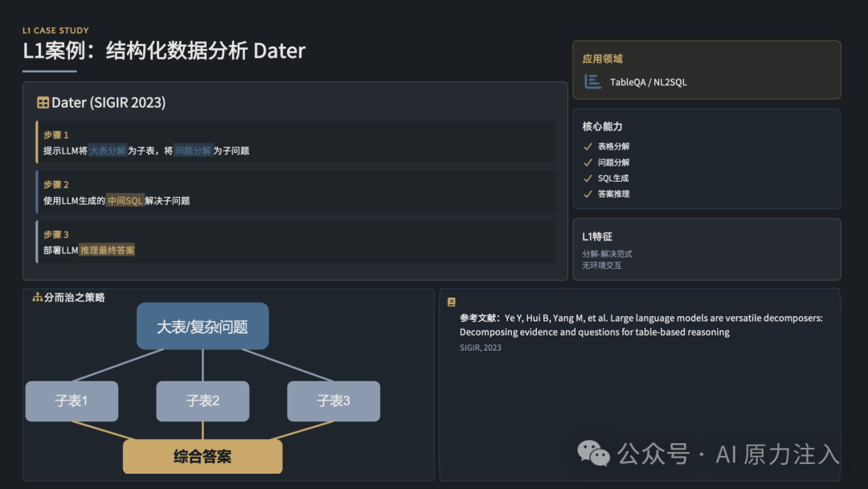Select the 子表2 node
The width and height of the screenshot is (868, 489).
[x=203, y=401]
